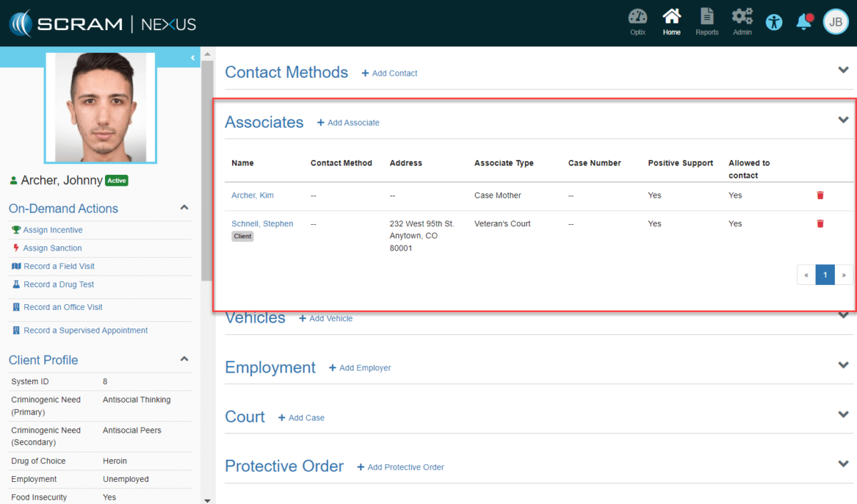The width and height of the screenshot is (857, 504).
Task: Open the JB profile avatar
Action: [x=835, y=21]
